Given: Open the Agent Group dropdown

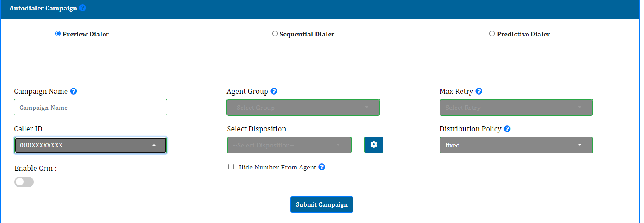Looking at the screenshot, I should coord(303,108).
